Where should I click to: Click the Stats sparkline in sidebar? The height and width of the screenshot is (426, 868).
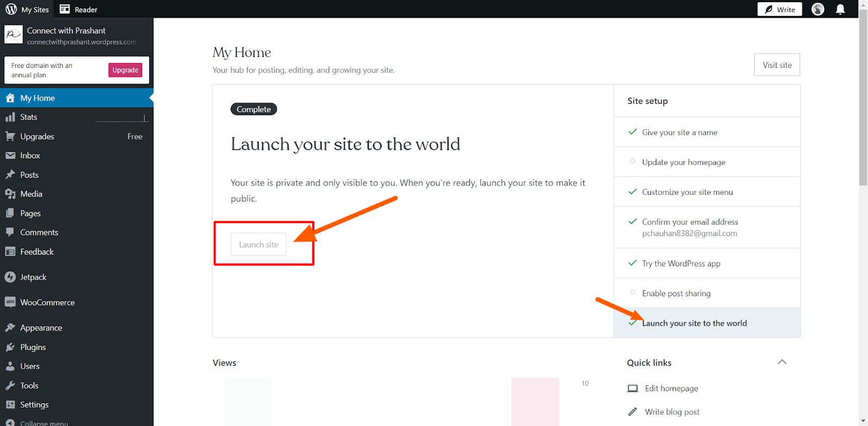tap(122, 118)
